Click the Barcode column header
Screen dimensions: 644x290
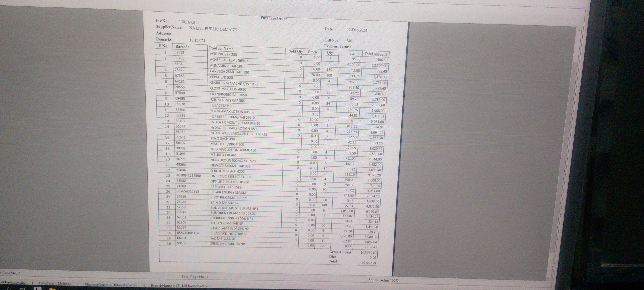182,47
